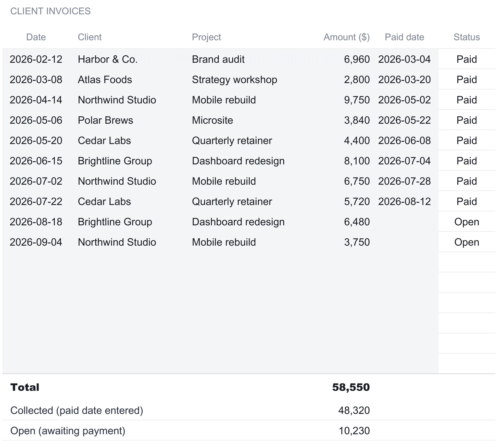Image resolution: width=503 pixels, height=448 pixels.
Task: Select the 2026-04-14 date cell
Action: [x=36, y=100]
